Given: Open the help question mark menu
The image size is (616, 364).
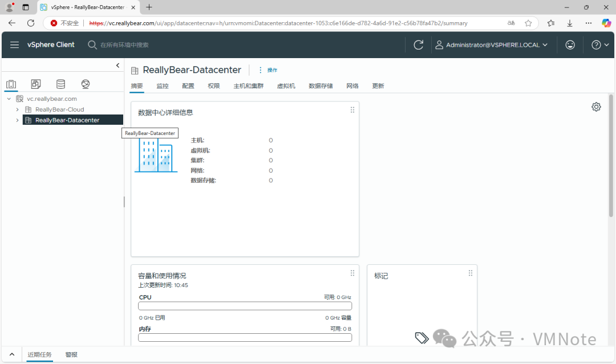Looking at the screenshot, I should (x=600, y=44).
